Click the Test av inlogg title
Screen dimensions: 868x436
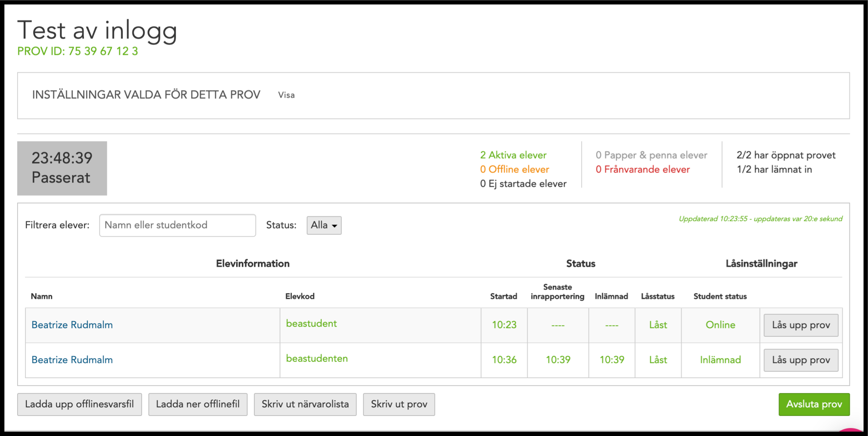click(97, 31)
